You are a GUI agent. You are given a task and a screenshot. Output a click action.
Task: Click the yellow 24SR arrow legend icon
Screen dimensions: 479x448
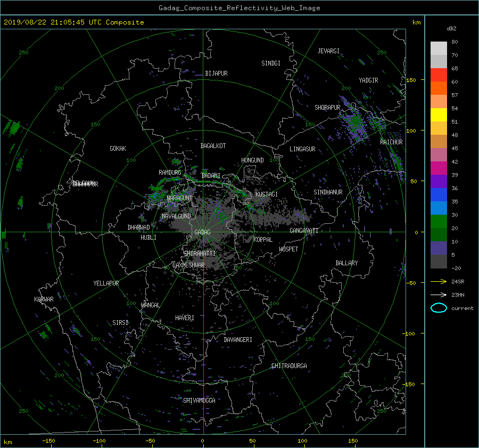point(439,281)
